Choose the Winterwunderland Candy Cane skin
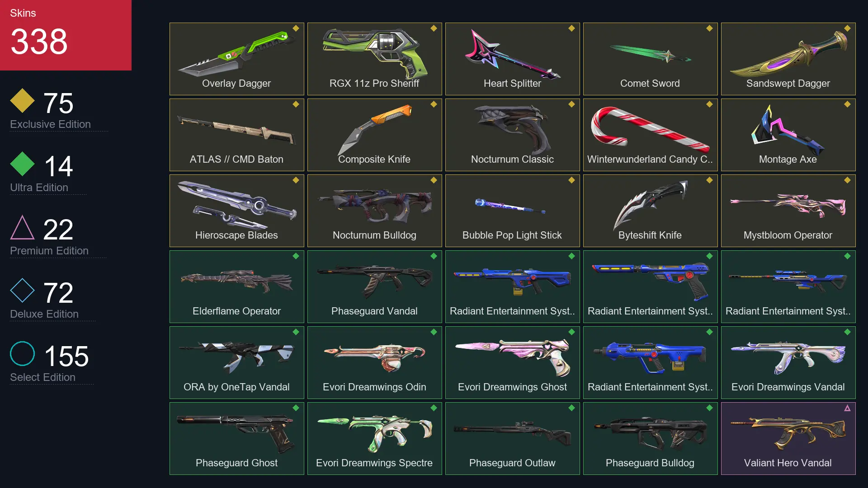 [650, 135]
